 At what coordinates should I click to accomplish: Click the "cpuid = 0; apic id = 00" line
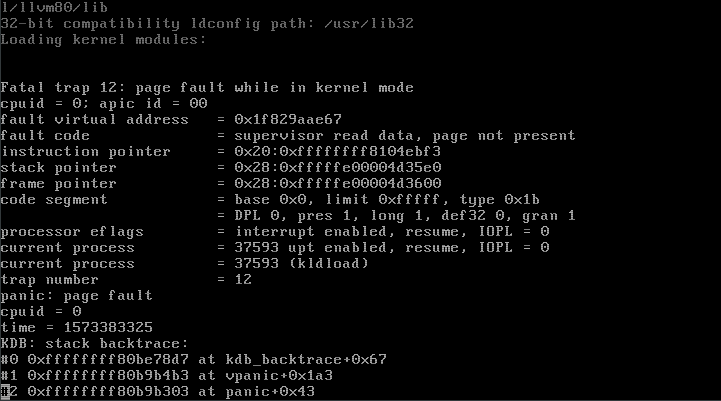pyautogui.click(x=104, y=104)
